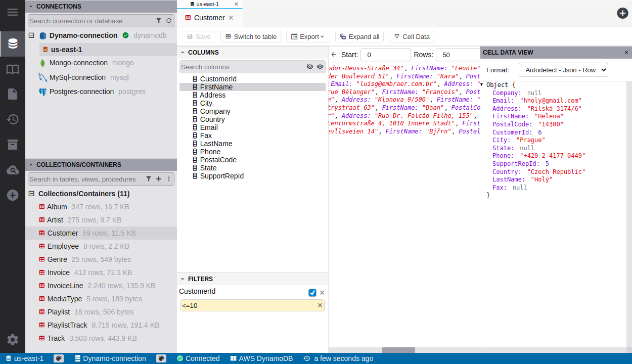632x364 pixels.
Task: Refresh the connections list
Action: pyautogui.click(x=169, y=21)
